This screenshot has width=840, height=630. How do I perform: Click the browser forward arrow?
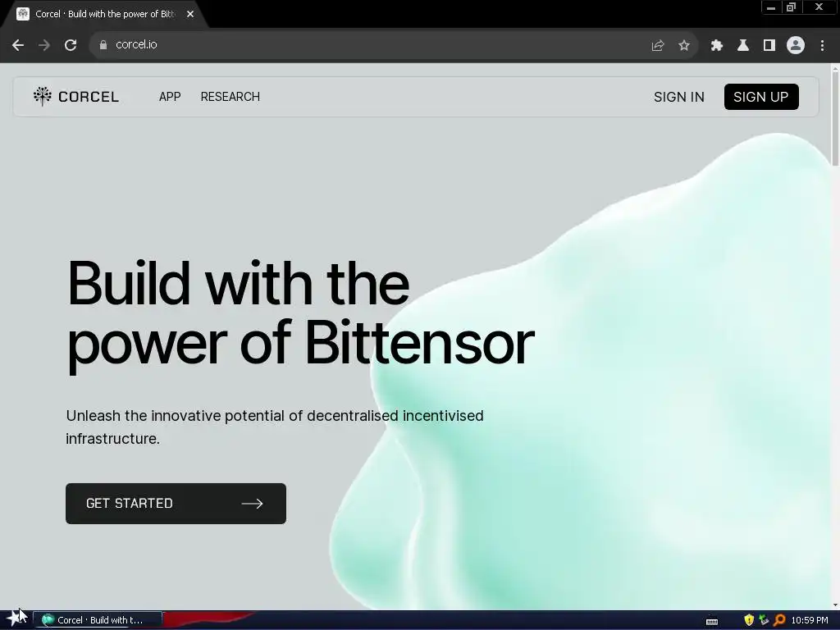(x=44, y=45)
